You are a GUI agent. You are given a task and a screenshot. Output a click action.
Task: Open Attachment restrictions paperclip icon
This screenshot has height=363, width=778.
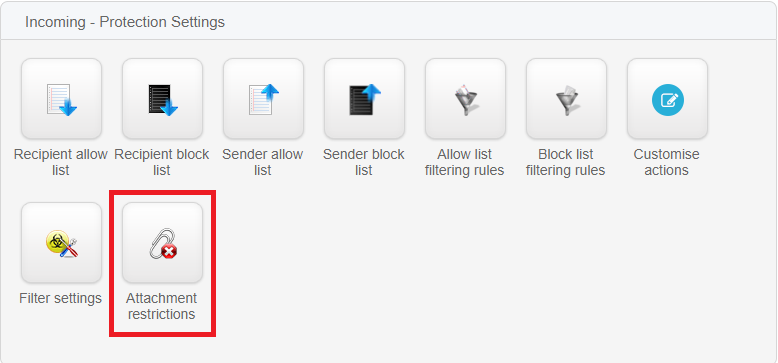pyautogui.click(x=162, y=242)
